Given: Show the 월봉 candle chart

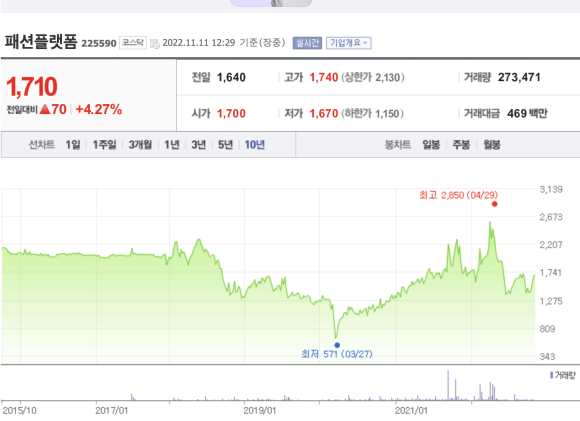Looking at the screenshot, I should point(492,145).
